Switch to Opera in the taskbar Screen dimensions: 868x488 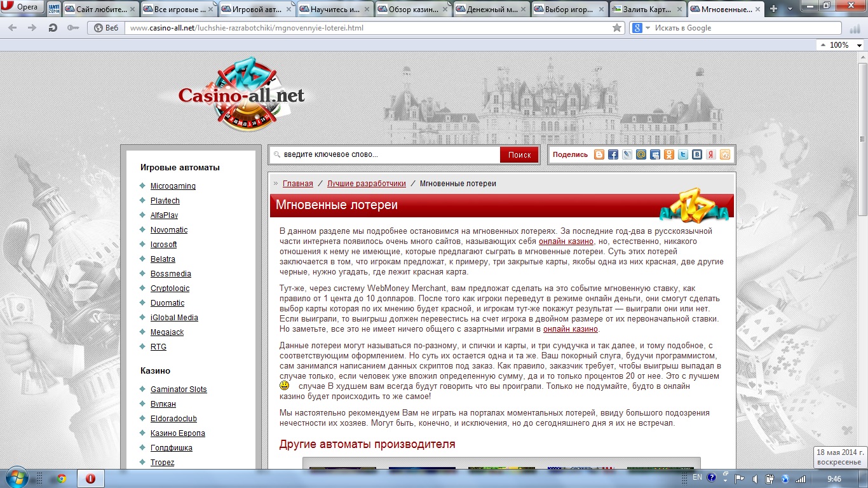pyautogui.click(x=91, y=478)
